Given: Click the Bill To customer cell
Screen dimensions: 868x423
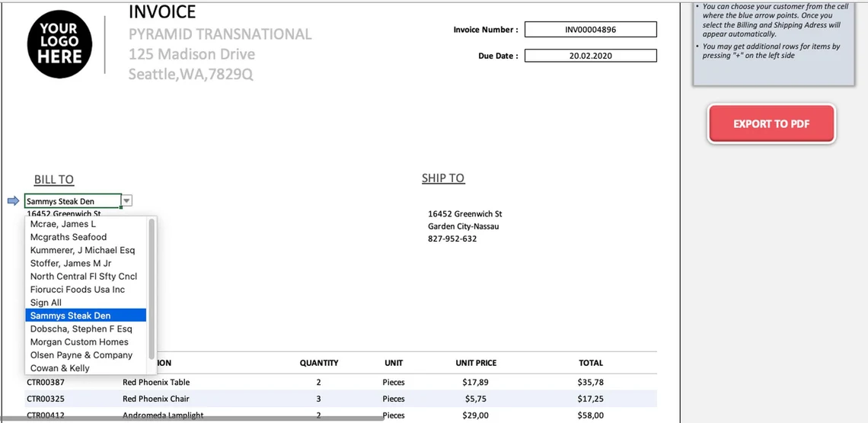Looking at the screenshot, I should tap(72, 201).
